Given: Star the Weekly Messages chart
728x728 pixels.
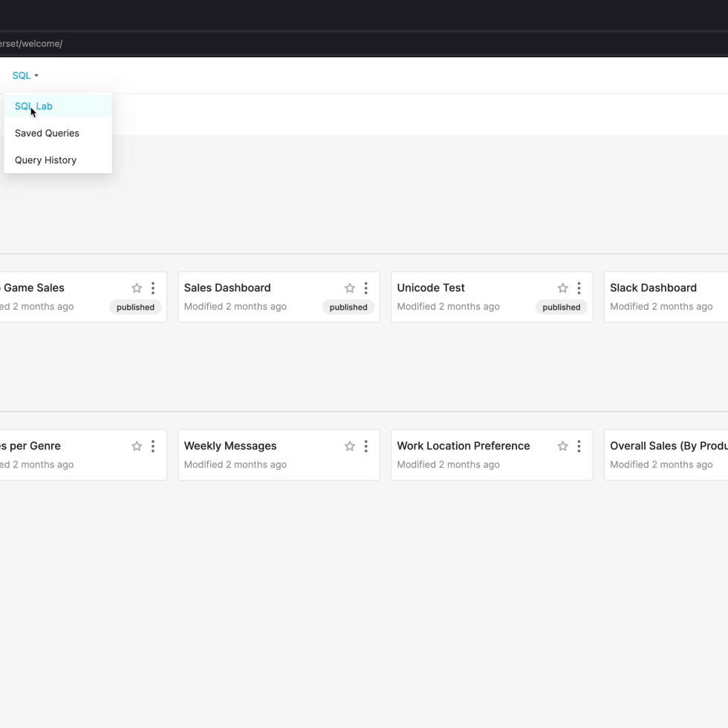Looking at the screenshot, I should (x=349, y=446).
